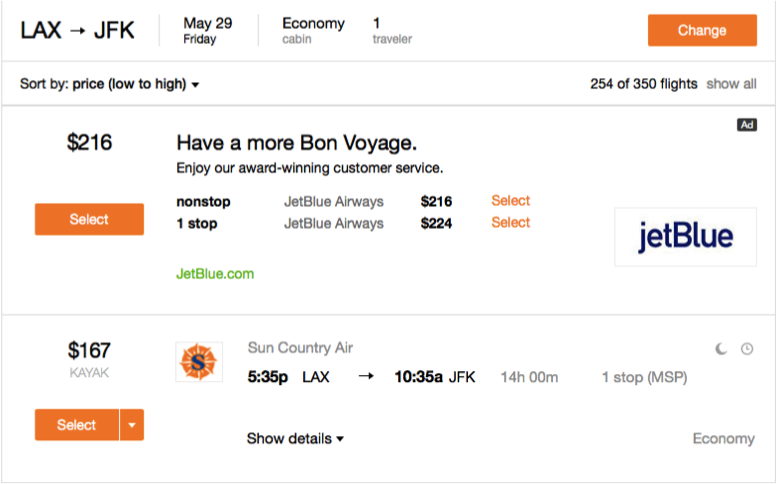This screenshot has height=484, width=777.
Task: Click the jetBlue logo image
Action: (x=685, y=237)
